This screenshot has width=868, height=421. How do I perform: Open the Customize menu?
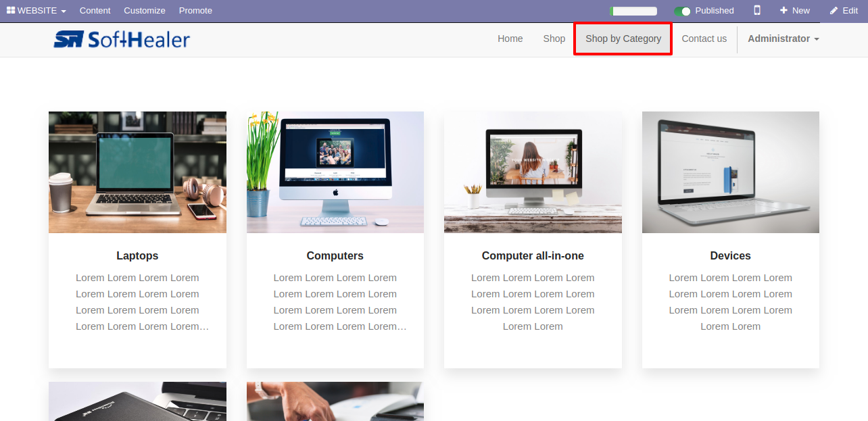145,11
